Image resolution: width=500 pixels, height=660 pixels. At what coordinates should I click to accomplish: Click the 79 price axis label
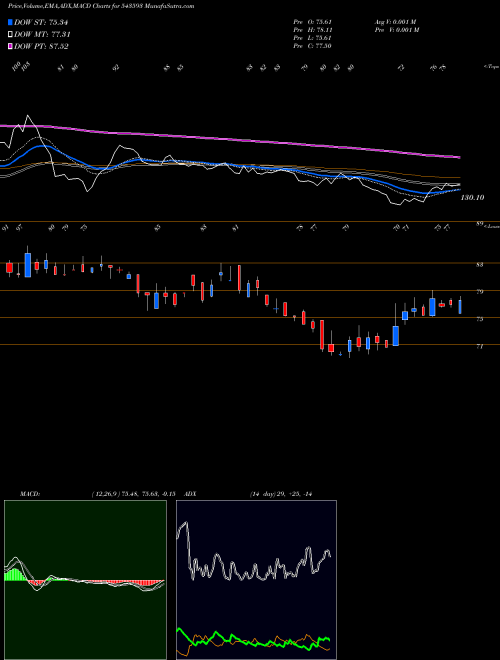[x=479, y=292]
